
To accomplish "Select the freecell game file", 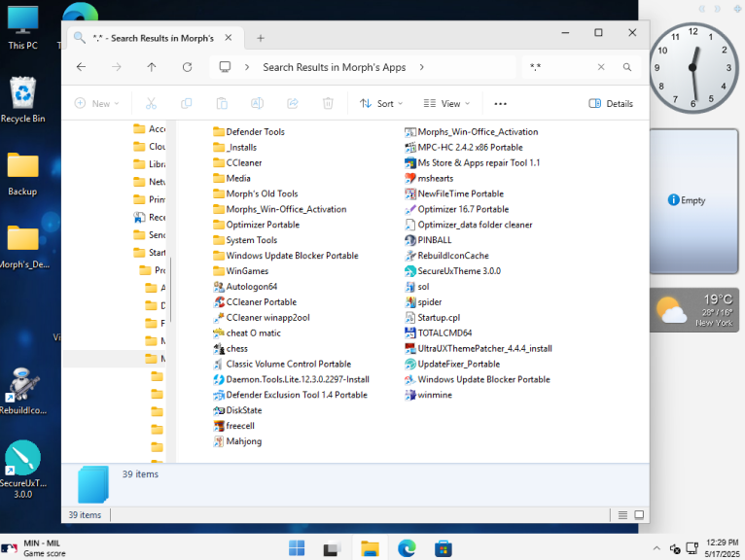I will coord(234,426).
